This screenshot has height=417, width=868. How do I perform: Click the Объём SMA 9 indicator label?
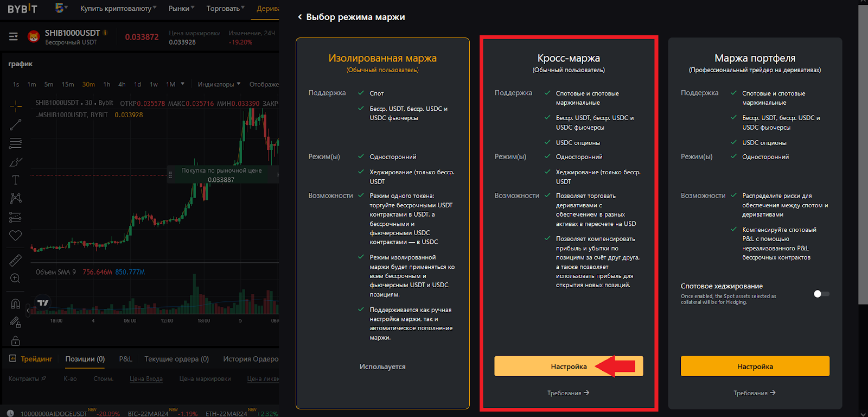(56, 272)
